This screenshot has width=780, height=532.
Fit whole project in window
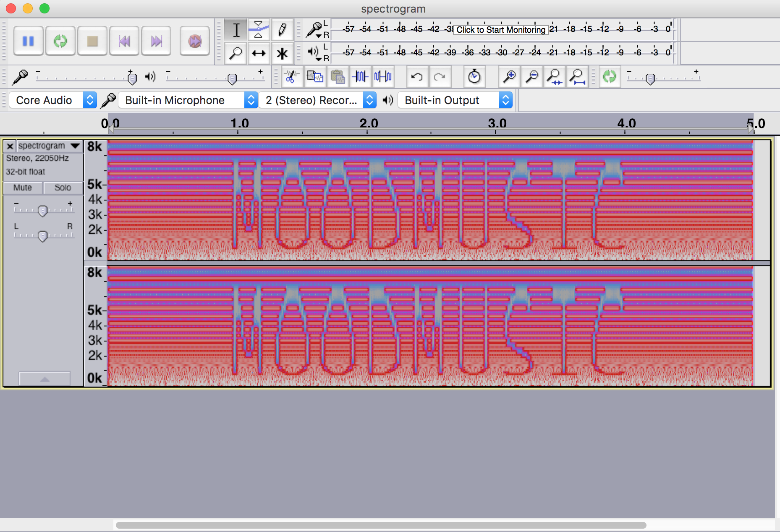click(x=577, y=77)
